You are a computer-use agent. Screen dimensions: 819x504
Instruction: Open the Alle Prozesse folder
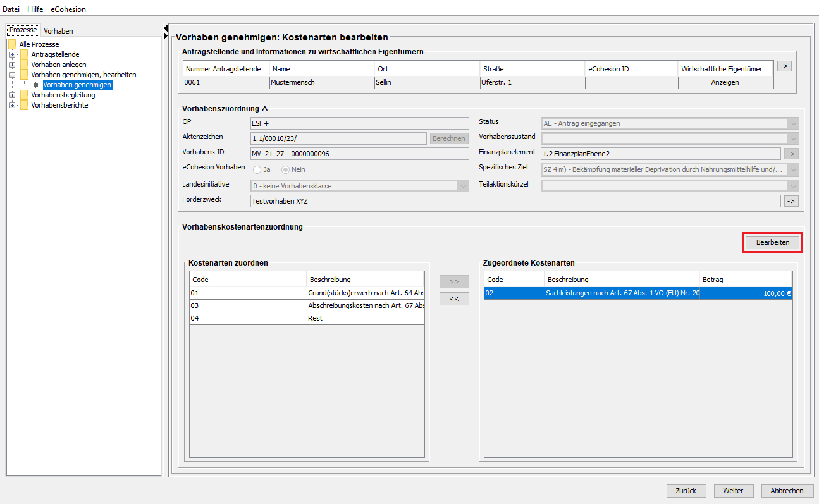pos(39,44)
